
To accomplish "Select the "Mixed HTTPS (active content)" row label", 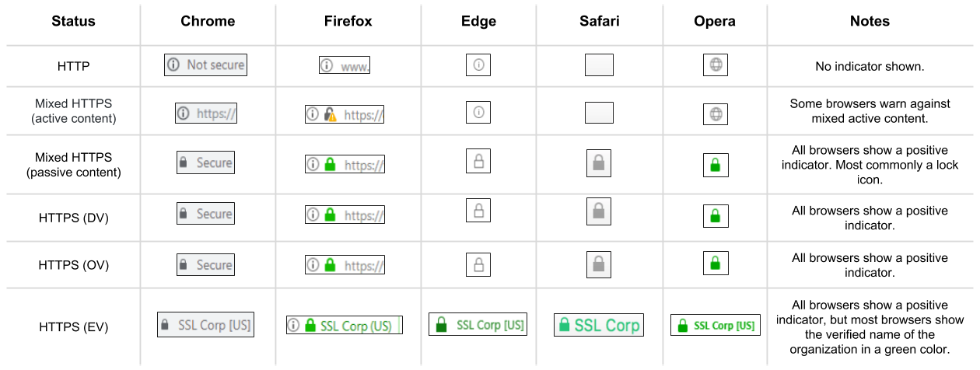I will [73, 111].
